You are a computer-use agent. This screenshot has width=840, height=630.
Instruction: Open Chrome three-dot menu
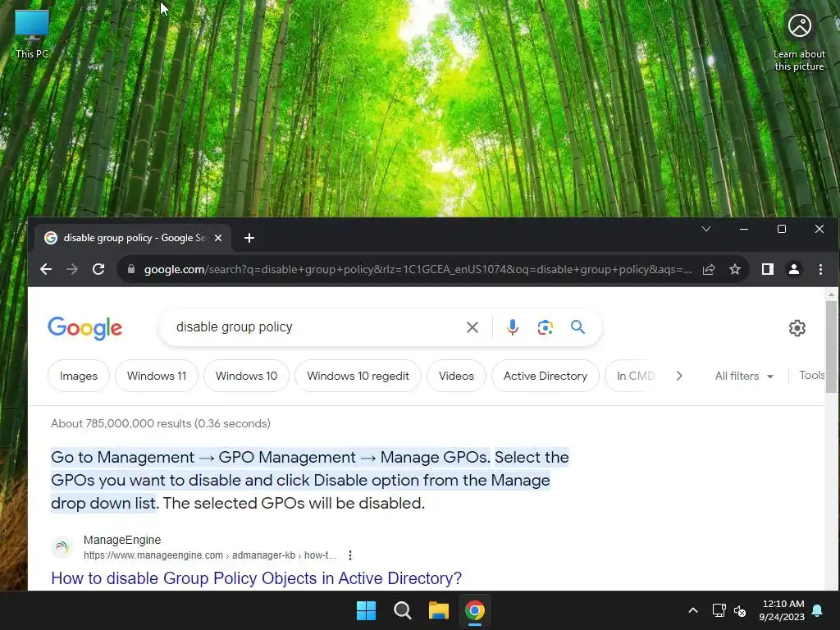[x=820, y=269]
